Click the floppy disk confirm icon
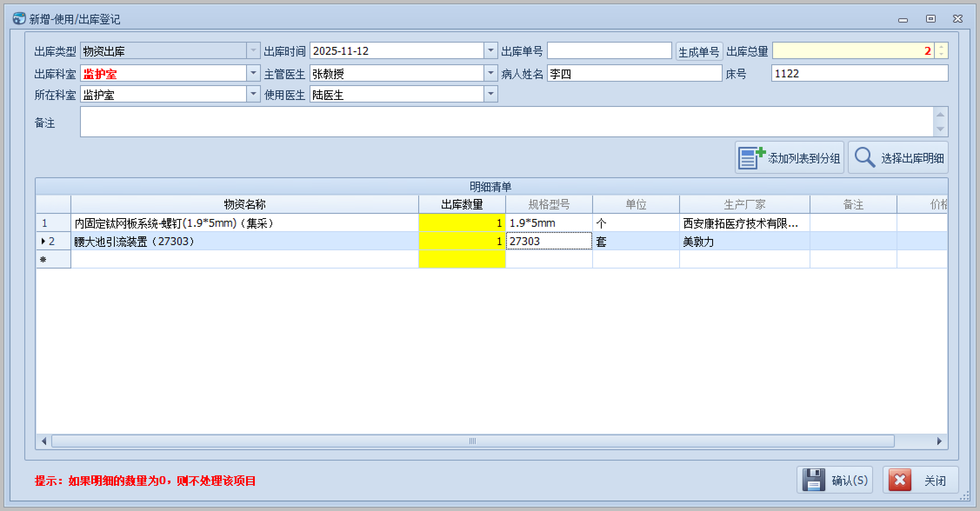 pyautogui.click(x=813, y=480)
